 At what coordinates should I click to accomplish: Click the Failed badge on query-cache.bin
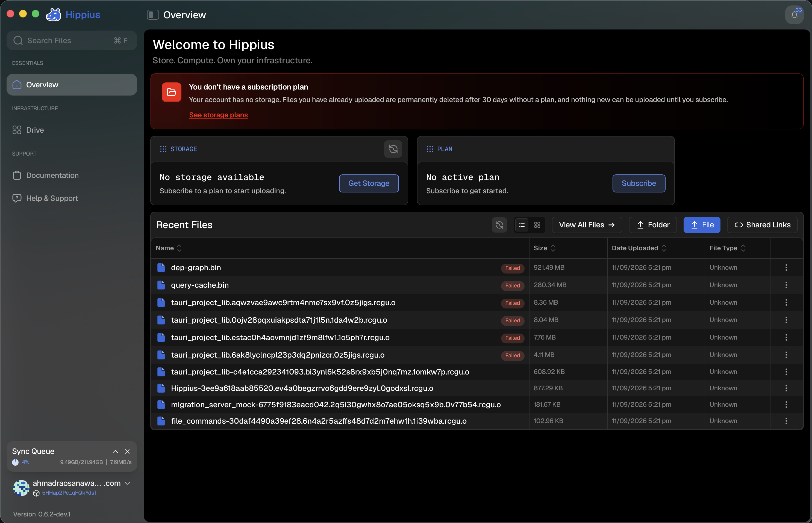(x=512, y=286)
